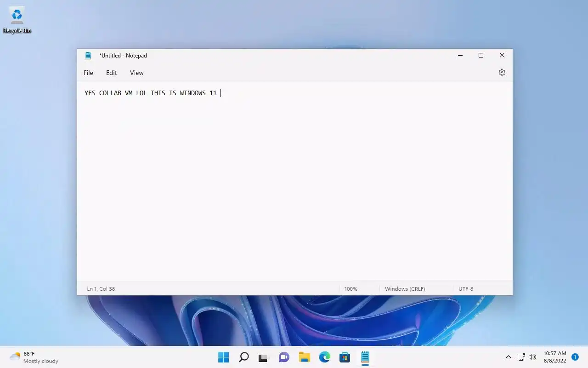Viewport: 588px width, 368px height.
Task: Close the Notepad window
Action: pos(502,56)
